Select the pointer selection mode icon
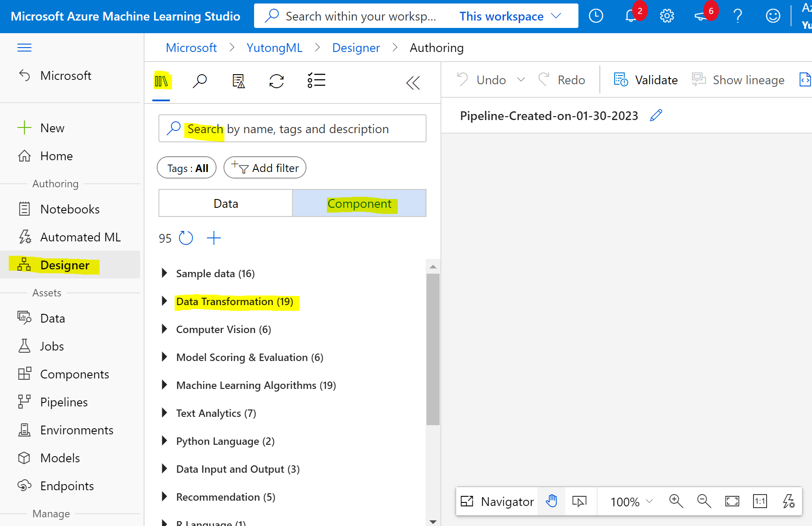 click(x=579, y=501)
